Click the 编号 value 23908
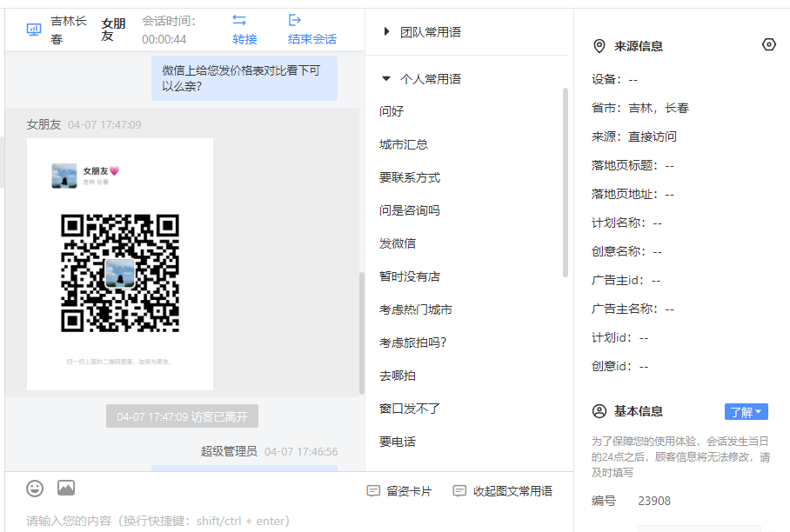 (654, 501)
